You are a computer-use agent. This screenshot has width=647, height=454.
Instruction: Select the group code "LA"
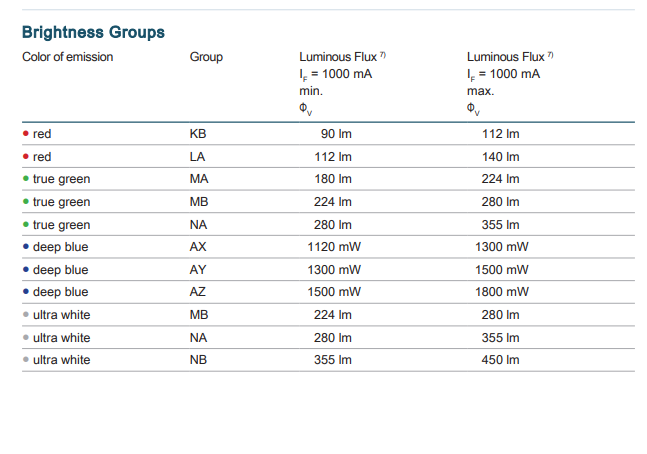pyautogui.click(x=198, y=157)
